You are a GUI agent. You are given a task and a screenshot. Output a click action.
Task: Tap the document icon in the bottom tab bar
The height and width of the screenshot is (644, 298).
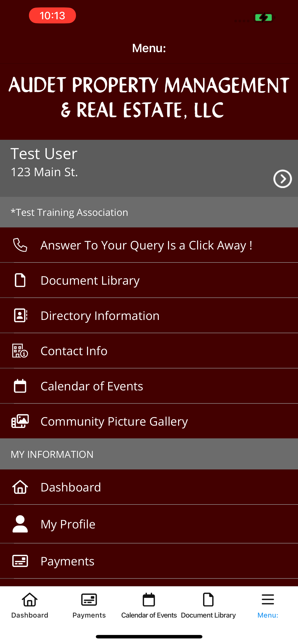click(208, 599)
